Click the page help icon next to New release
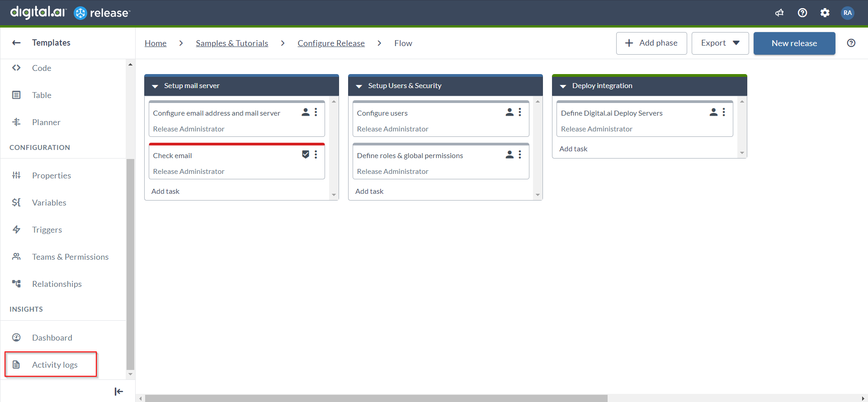This screenshot has height=402, width=868. [x=851, y=43]
